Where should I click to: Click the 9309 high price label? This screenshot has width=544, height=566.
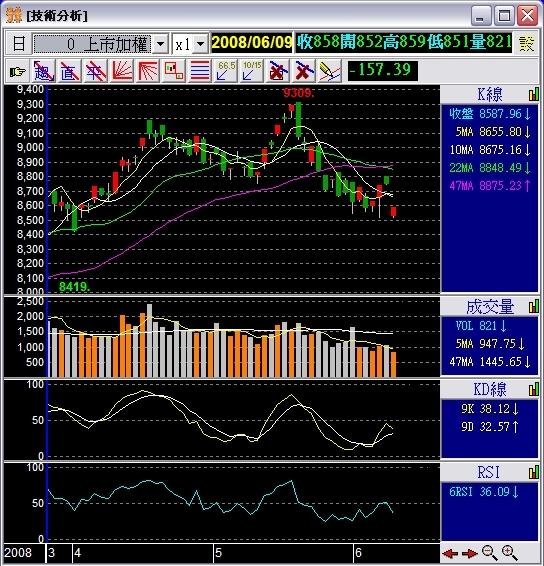[299, 93]
